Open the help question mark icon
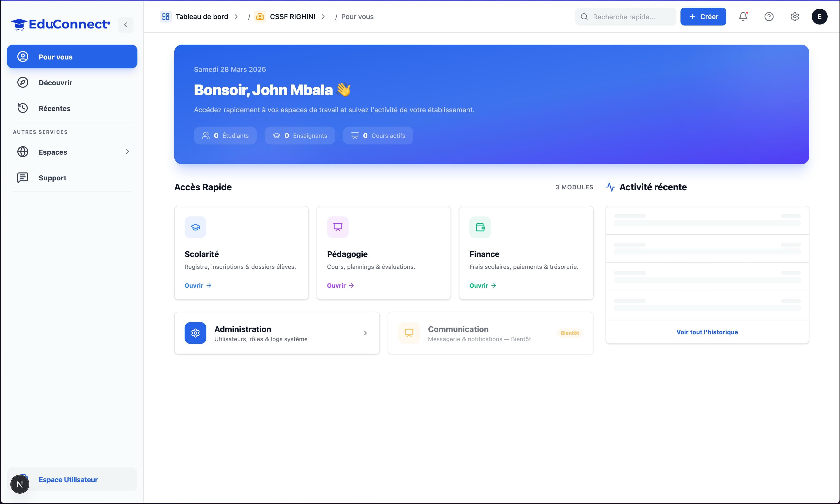 [x=769, y=16]
